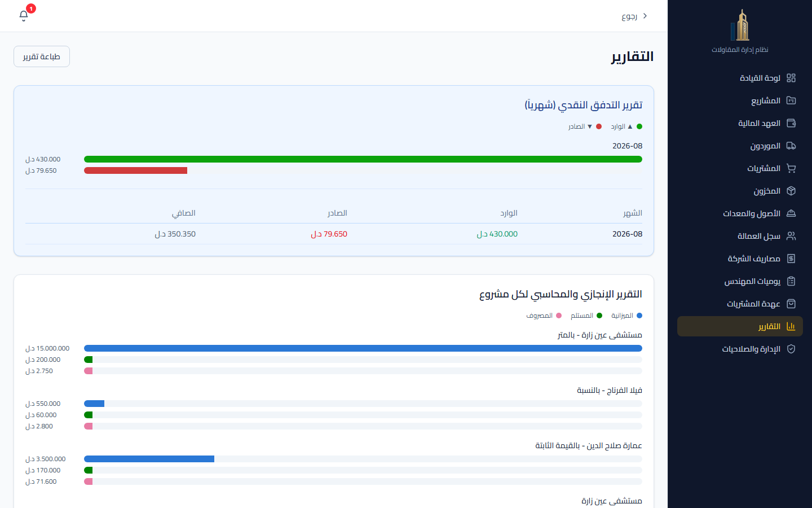Click the projects folder icon
This screenshot has height=508, width=812.
791,100
